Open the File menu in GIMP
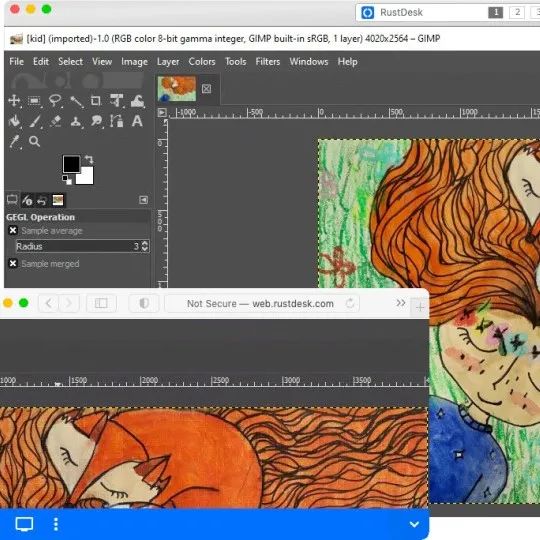This screenshot has width=540, height=540. pyautogui.click(x=17, y=62)
